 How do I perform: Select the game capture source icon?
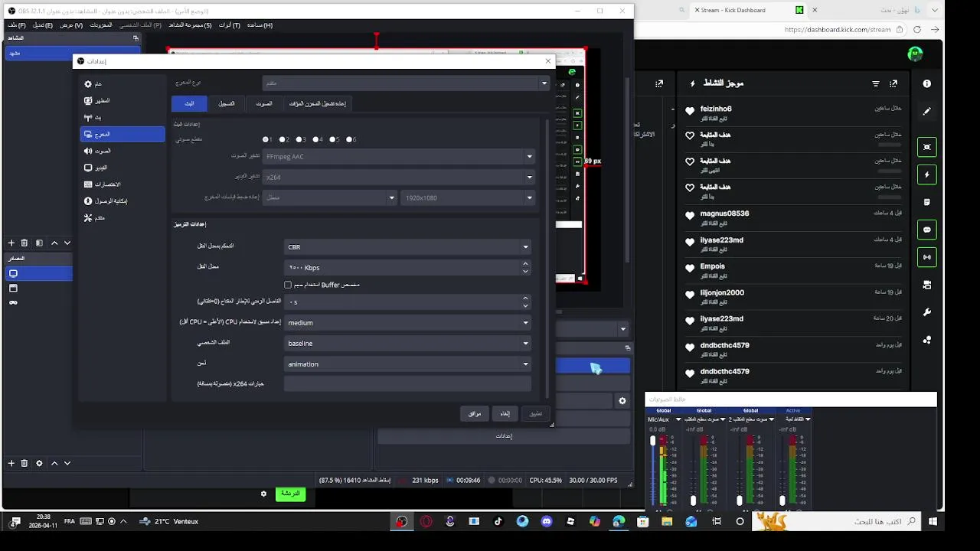13,302
